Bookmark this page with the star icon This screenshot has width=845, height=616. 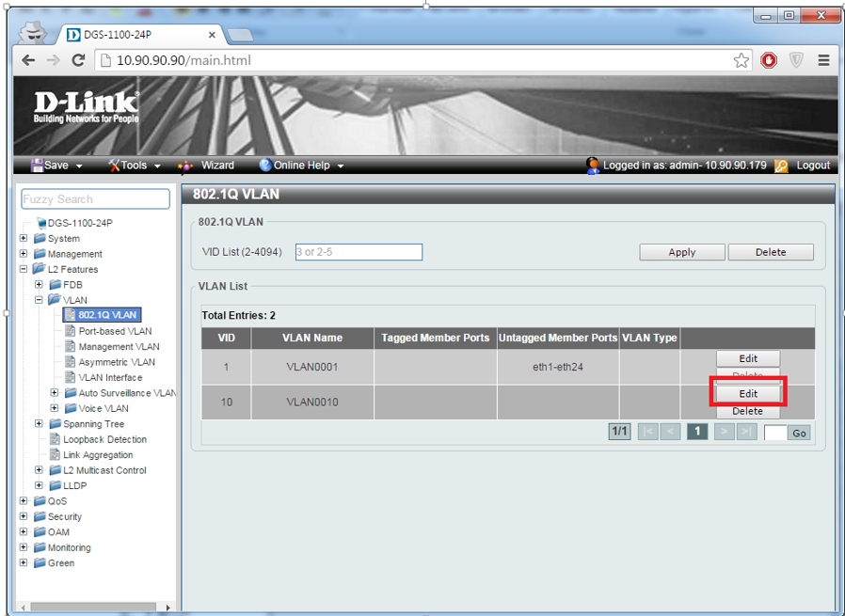(741, 60)
